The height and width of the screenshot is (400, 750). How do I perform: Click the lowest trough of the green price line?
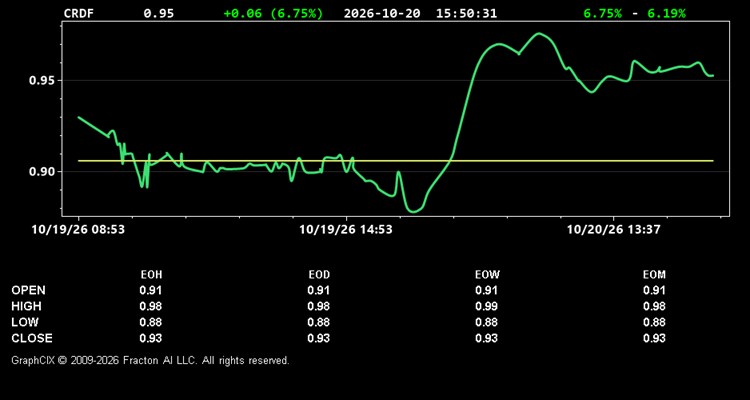pos(413,211)
